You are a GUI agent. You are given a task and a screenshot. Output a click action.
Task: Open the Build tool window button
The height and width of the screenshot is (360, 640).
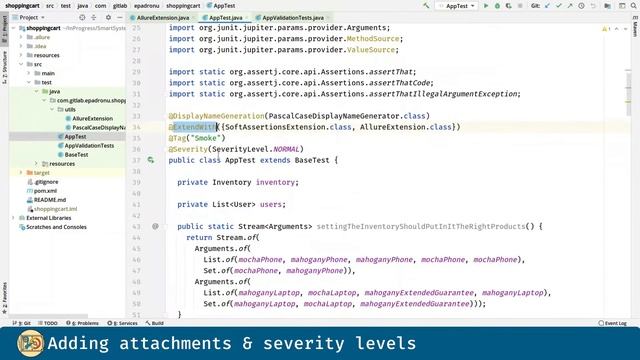[155, 323]
